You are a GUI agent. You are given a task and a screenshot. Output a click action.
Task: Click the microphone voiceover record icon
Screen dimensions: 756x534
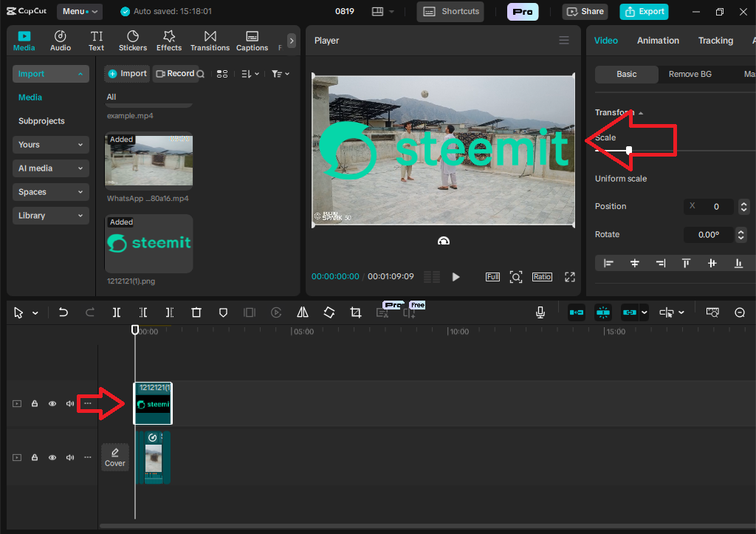click(x=540, y=312)
